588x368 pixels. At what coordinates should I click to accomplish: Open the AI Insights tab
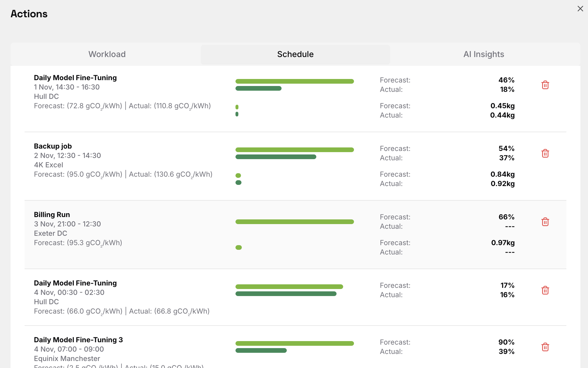click(483, 54)
